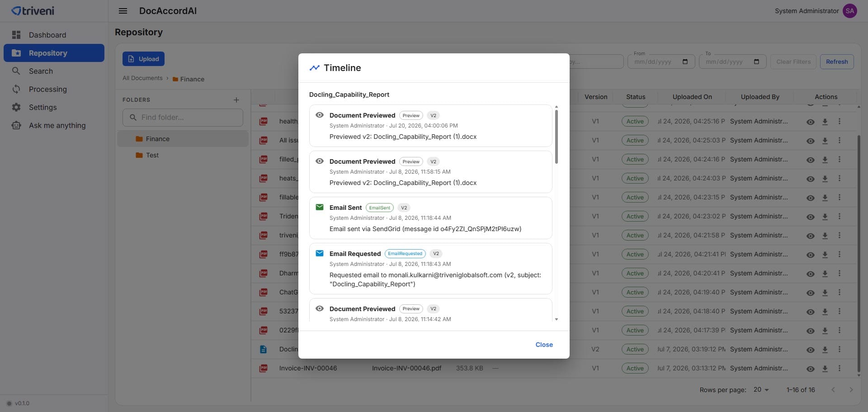Preview document uploaded at 04:23:15

point(811,198)
